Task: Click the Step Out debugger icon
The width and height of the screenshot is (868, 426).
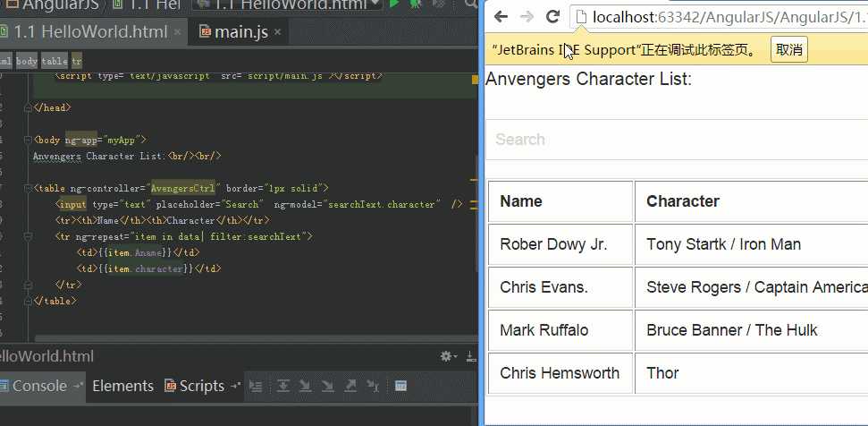Action: (350, 386)
